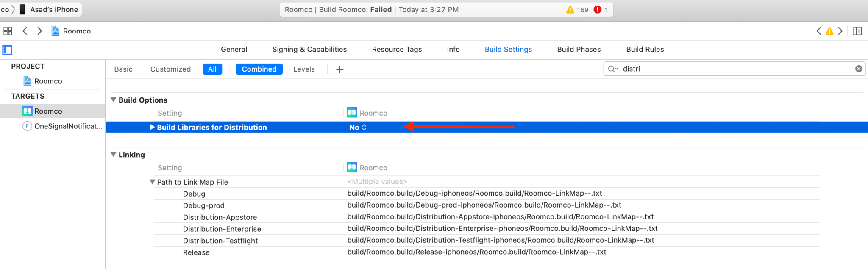Open the Signing & Capabilities tab

pyautogui.click(x=309, y=49)
